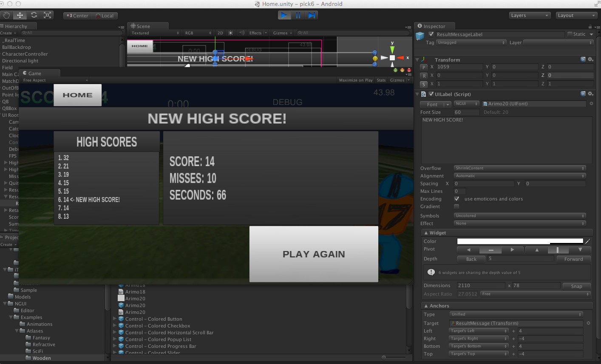
Task: Toggle Maximize on Play
Action: (356, 80)
